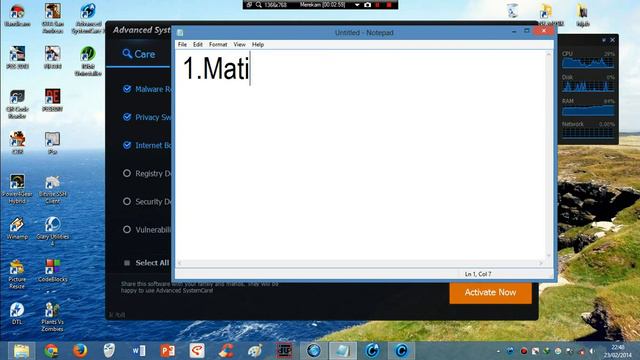Open the QR Code Reader desktop shortcut

tap(17, 104)
